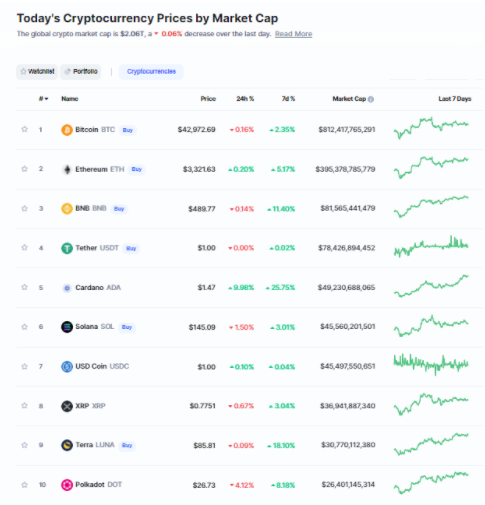Click the Bitcoin coin logo icon
This screenshot has height=505, width=485.
pos(67,130)
